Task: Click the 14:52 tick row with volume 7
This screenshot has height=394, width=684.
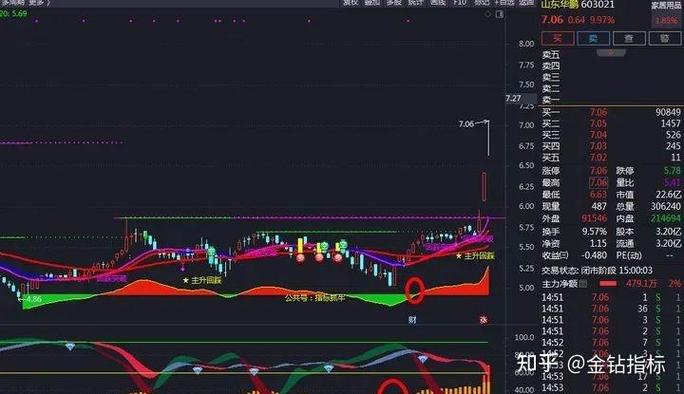Action: click(x=611, y=343)
